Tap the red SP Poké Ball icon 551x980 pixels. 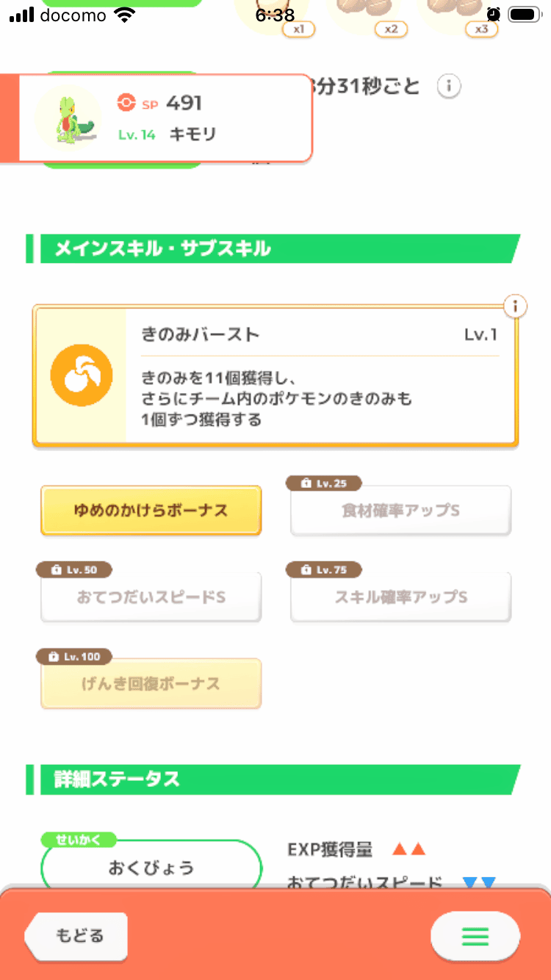pos(126,104)
